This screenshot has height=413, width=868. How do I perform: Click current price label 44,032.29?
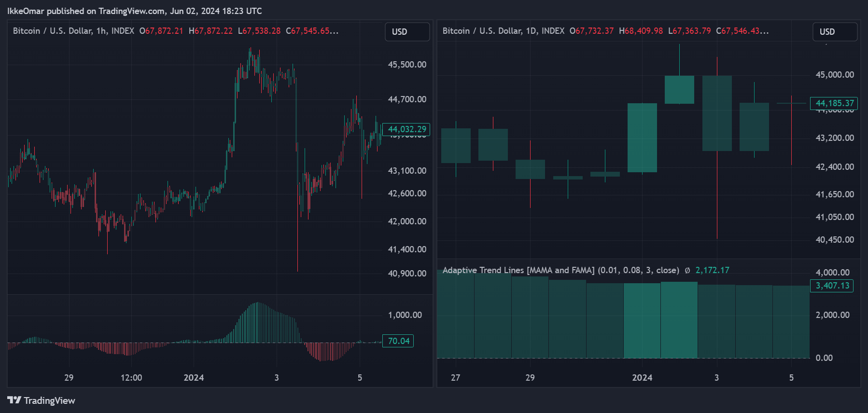[406, 129]
